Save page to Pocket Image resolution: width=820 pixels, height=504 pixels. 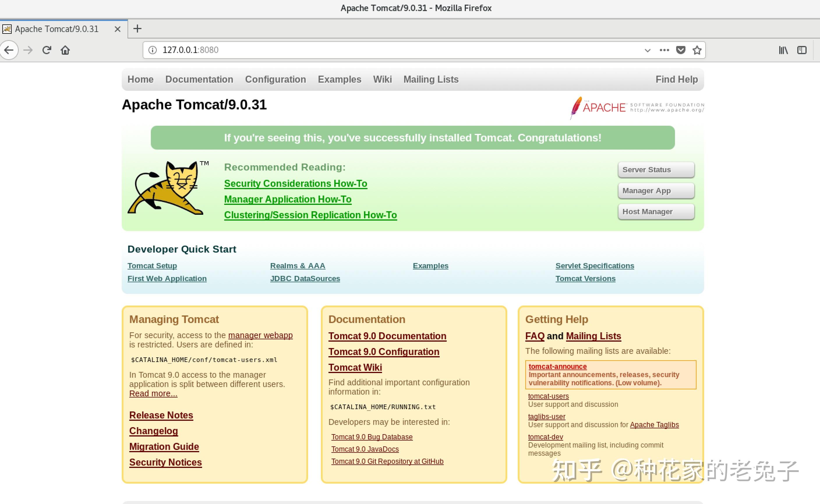point(680,50)
